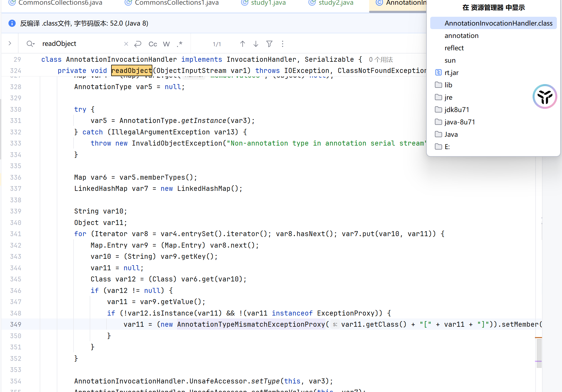
Task: Switch to study2.java tab
Action: [331, 3]
